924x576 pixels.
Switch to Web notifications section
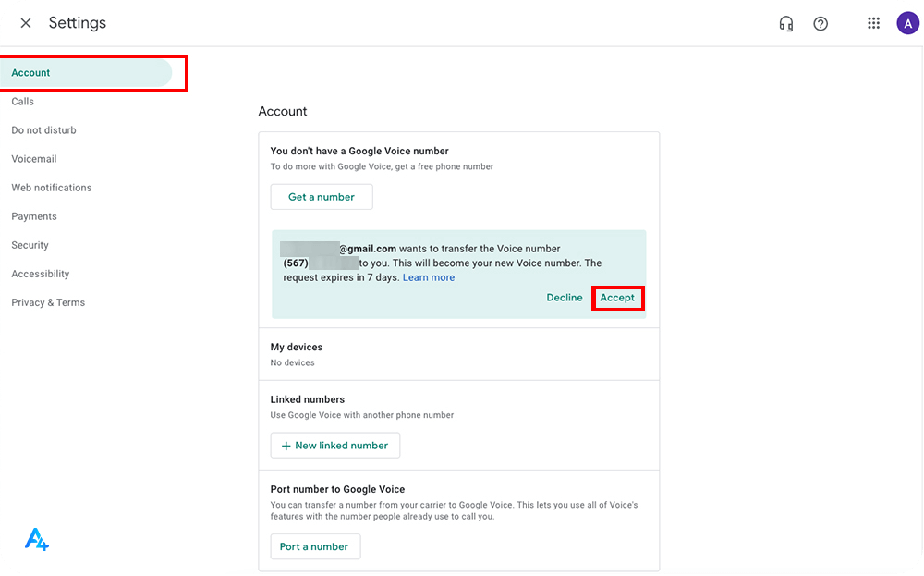(x=51, y=188)
